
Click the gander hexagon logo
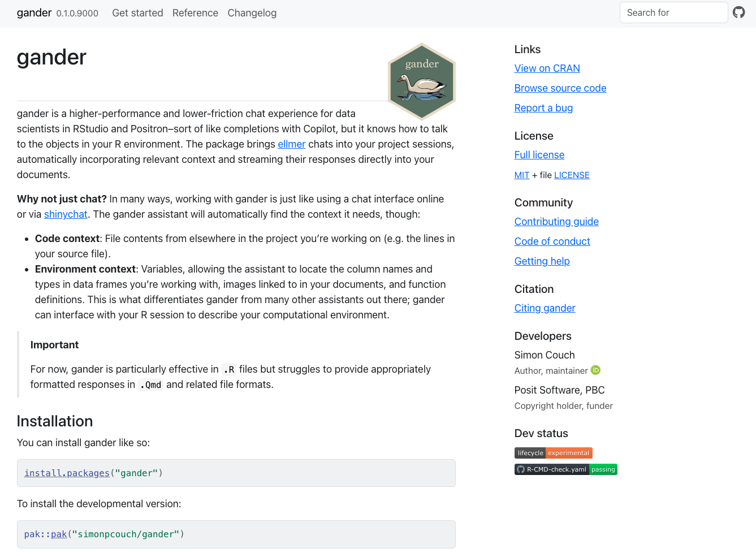click(422, 81)
